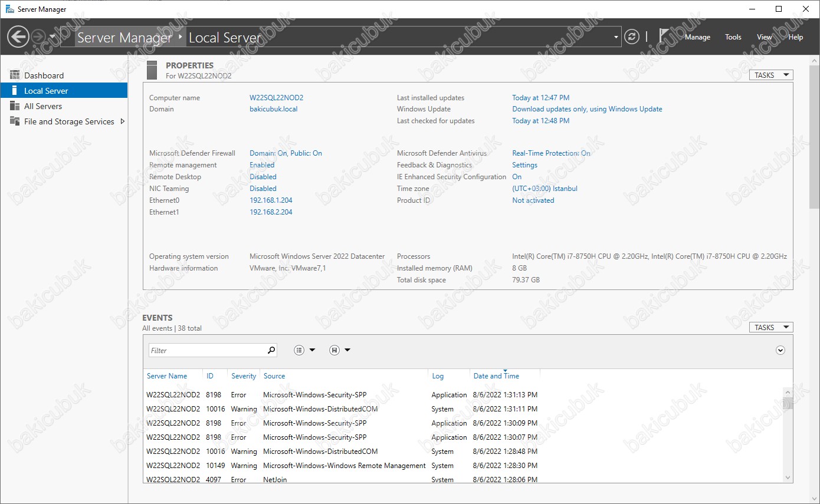Refresh Server Manager with the refresh icon

click(632, 37)
